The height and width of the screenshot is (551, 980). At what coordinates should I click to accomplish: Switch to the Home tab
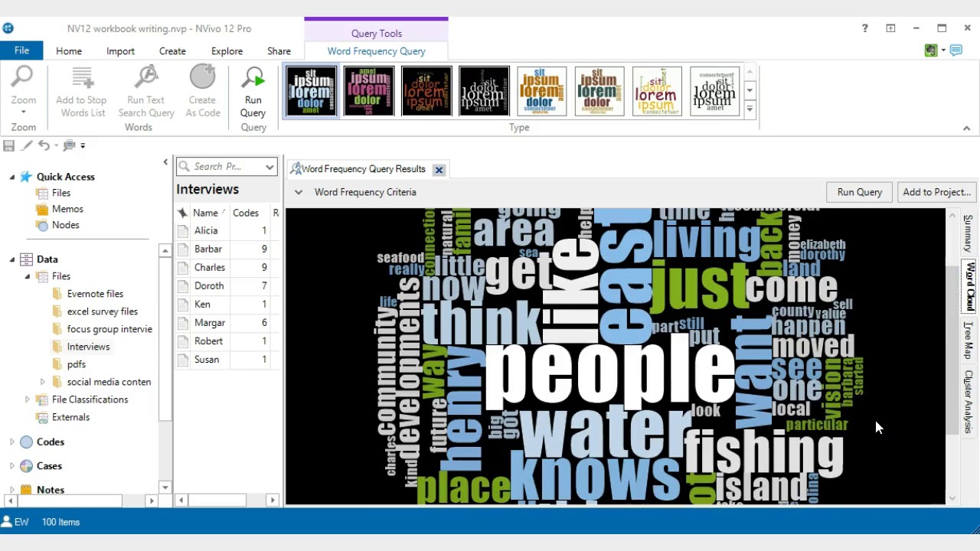pyautogui.click(x=69, y=51)
